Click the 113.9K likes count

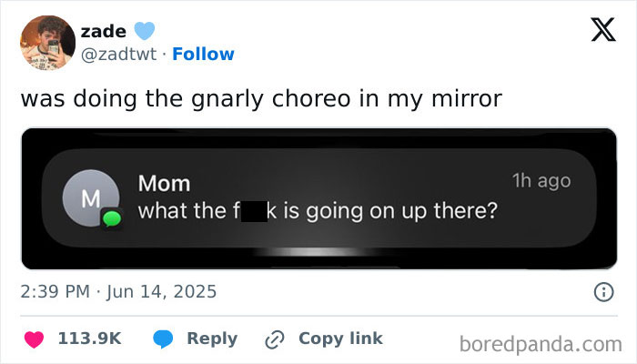pyautogui.click(x=89, y=339)
